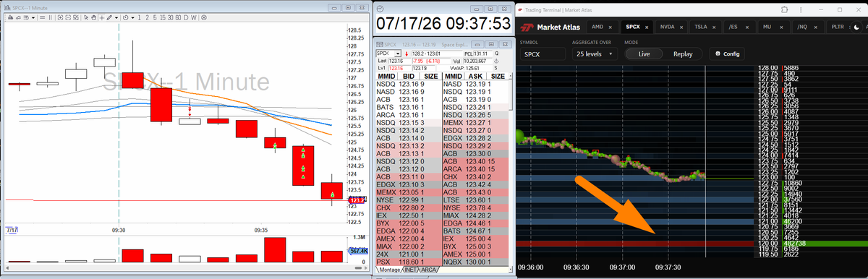Click the SPCX symbol input field
The height and width of the screenshot is (279, 868).
[x=542, y=54]
